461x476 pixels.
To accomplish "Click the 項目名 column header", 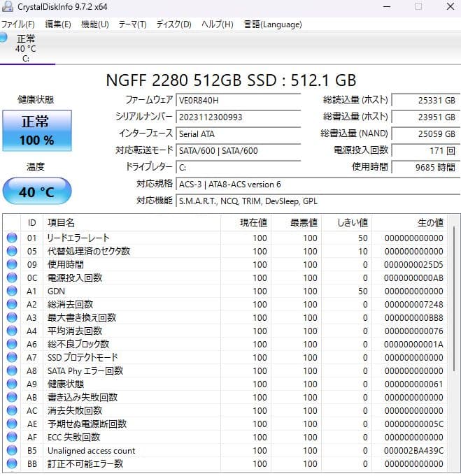I will point(132,223).
